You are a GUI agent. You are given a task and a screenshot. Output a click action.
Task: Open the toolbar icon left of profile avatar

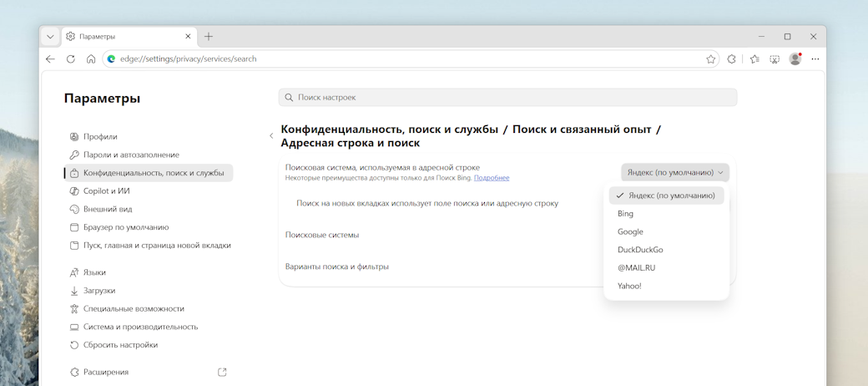tap(775, 59)
